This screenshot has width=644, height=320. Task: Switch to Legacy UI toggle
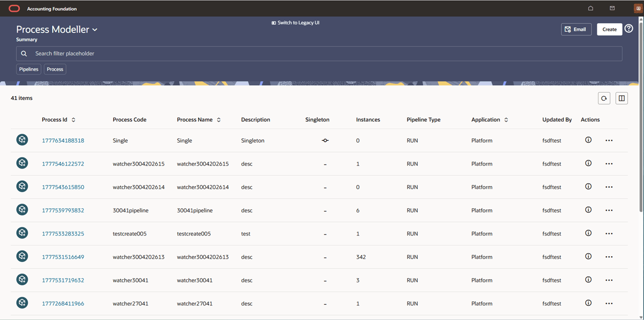(296, 23)
